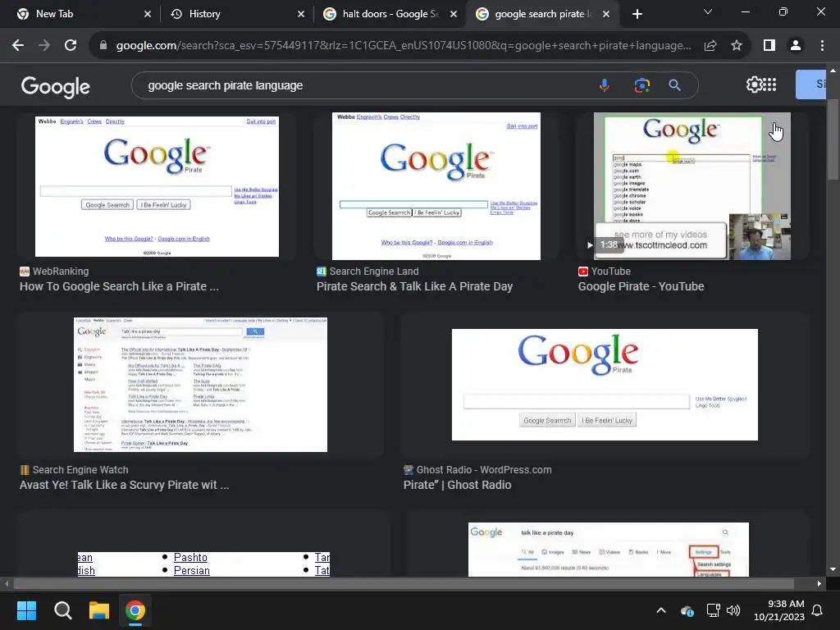840x630 pixels.
Task: Open Pirate Search & Talk Like A Pirate Day link
Action: 414,286
